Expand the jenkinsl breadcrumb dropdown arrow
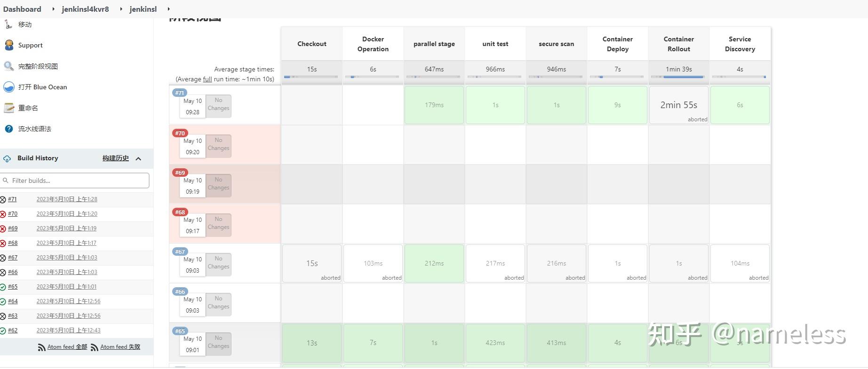This screenshot has height=369, width=868. pyautogui.click(x=168, y=9)
